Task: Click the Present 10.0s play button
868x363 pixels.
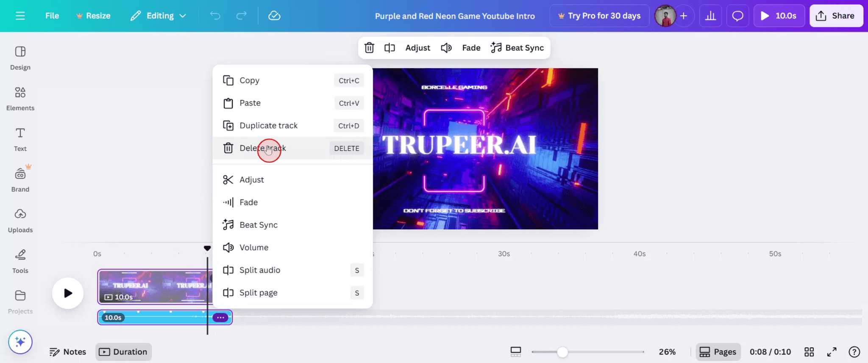Action: (x=779, y=16)
